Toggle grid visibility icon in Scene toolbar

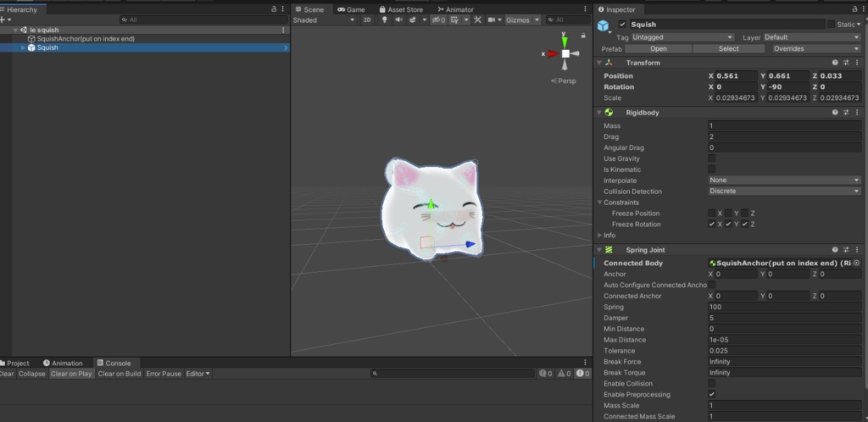pos(454,19)
